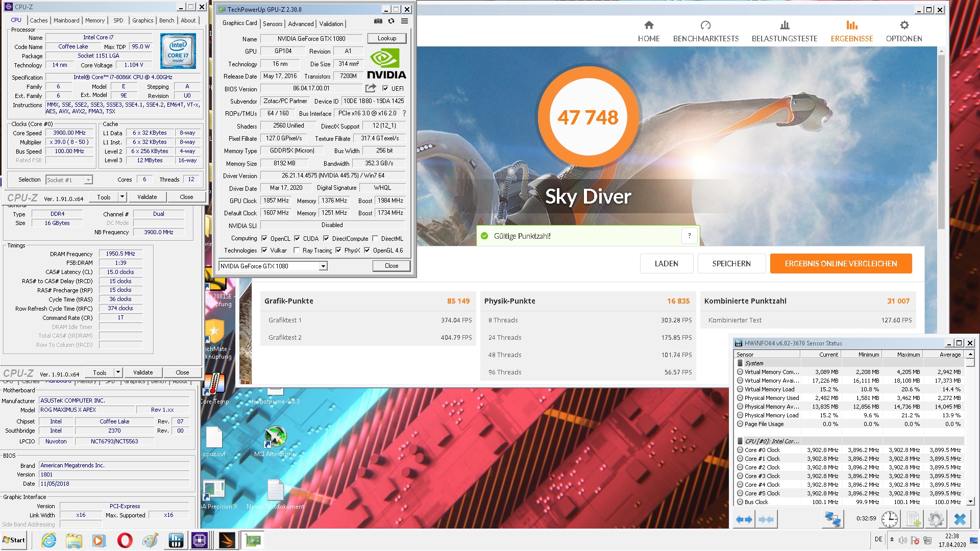
Task: Open the GPU-Z hamburger menu
Action: click(x=404, y=21)
